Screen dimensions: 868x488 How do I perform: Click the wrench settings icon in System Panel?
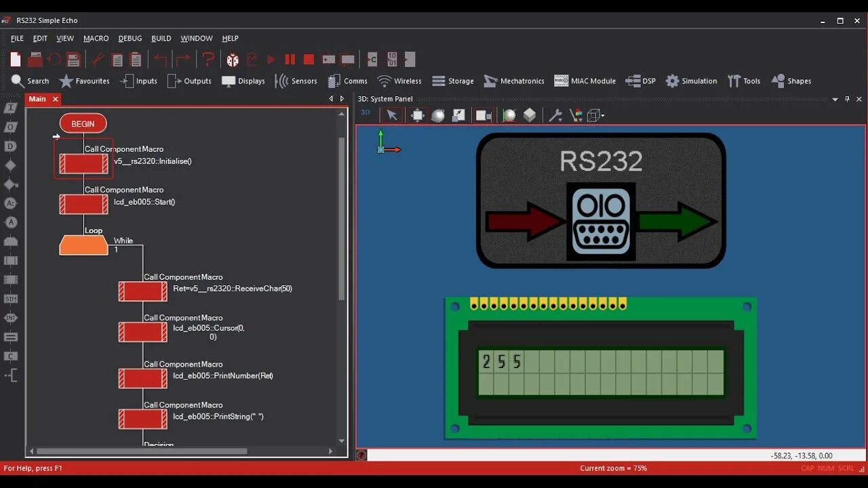coord(555,115)
